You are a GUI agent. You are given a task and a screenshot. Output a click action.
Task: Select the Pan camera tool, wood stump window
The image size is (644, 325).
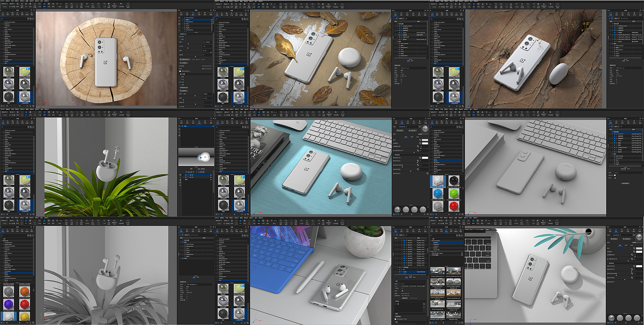pyautogui.click(x=49, y=4)
